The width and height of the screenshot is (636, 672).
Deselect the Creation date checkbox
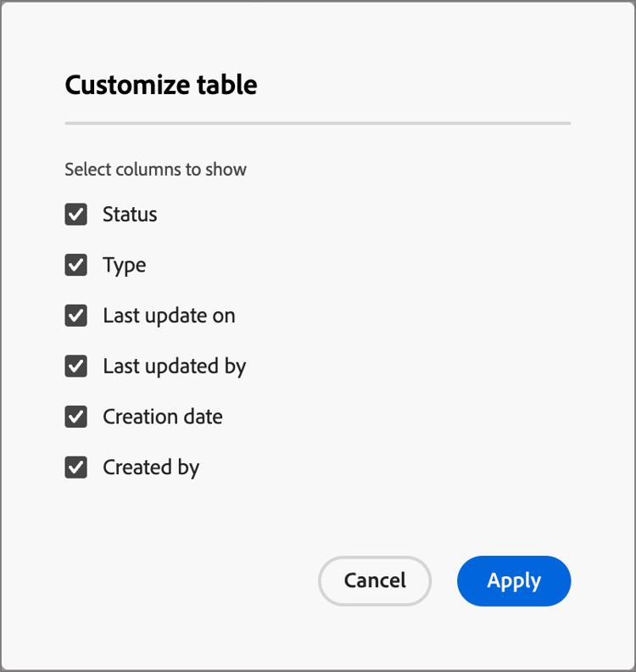(x=76, y=417)
